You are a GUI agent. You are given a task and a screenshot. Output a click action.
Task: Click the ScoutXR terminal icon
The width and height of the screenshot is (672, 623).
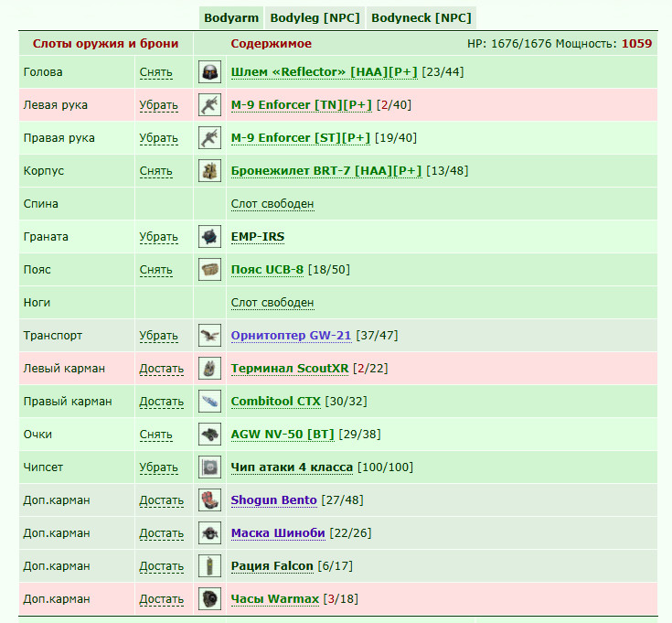[x=209, y=369]
